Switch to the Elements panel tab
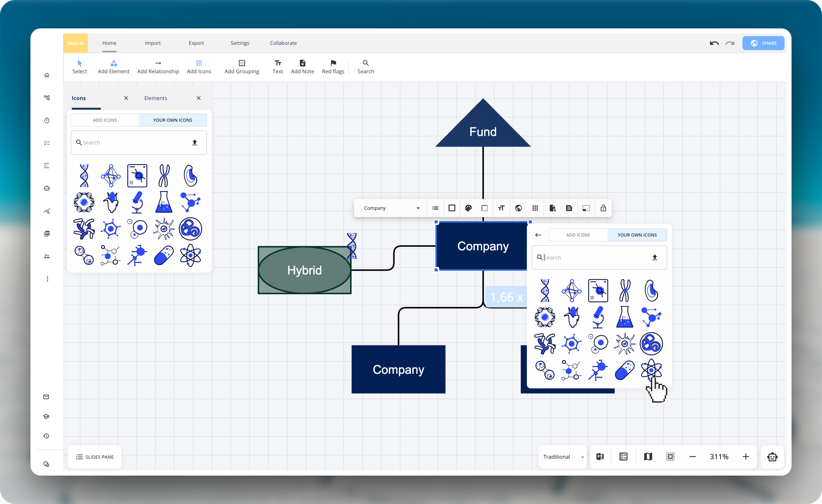This screenshot has width=822, height=504. 156,98
